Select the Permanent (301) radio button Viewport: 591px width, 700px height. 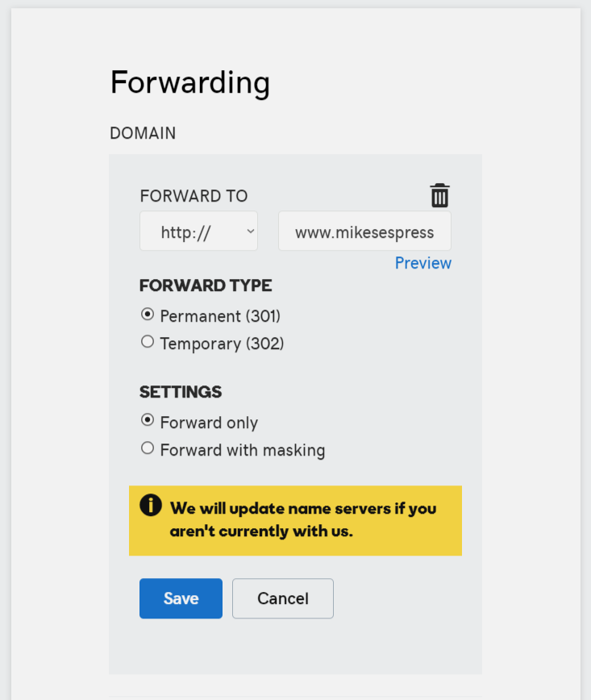(148, 315)
